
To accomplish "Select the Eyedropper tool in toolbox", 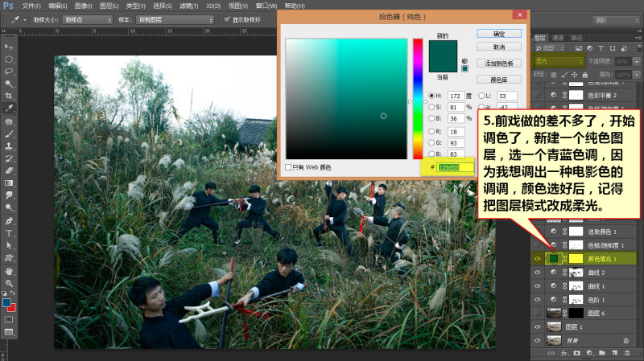I will (9, 109).
